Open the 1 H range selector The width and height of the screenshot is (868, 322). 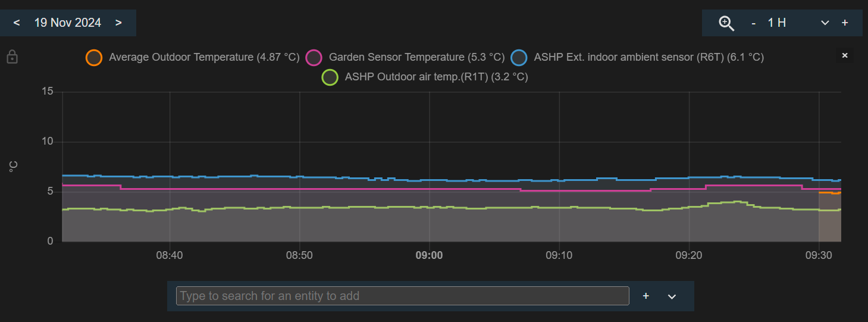(x=777, y=23)
